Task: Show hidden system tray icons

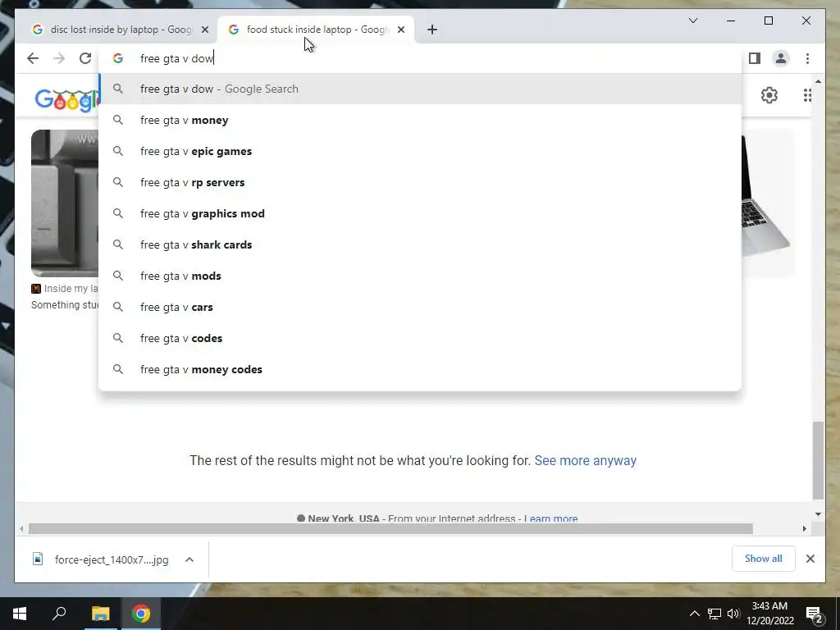Action: tap(694, 614)
